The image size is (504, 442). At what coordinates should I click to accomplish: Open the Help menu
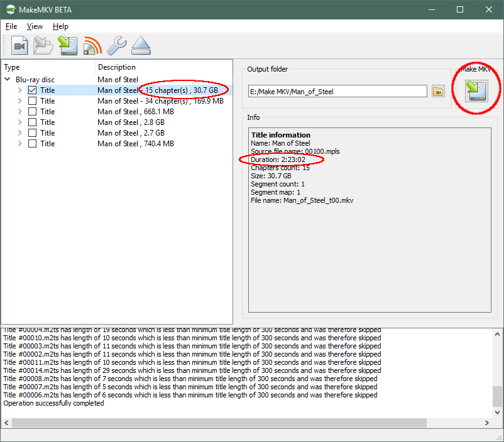point(60,26)
